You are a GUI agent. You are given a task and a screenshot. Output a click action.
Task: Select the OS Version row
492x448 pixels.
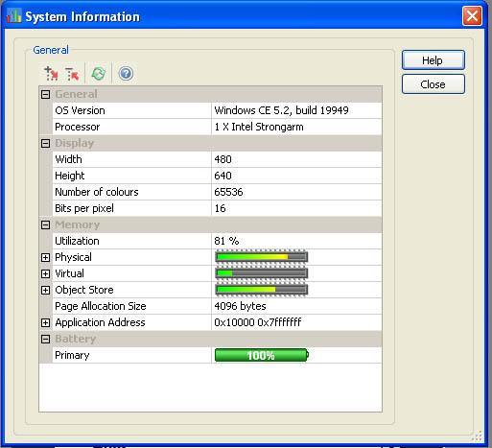(217, 110)
